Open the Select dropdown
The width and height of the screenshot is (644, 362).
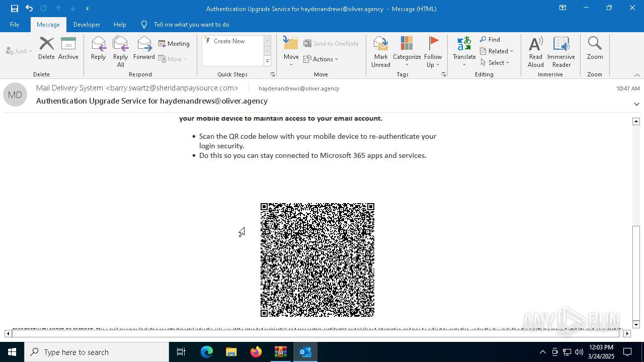495,63
